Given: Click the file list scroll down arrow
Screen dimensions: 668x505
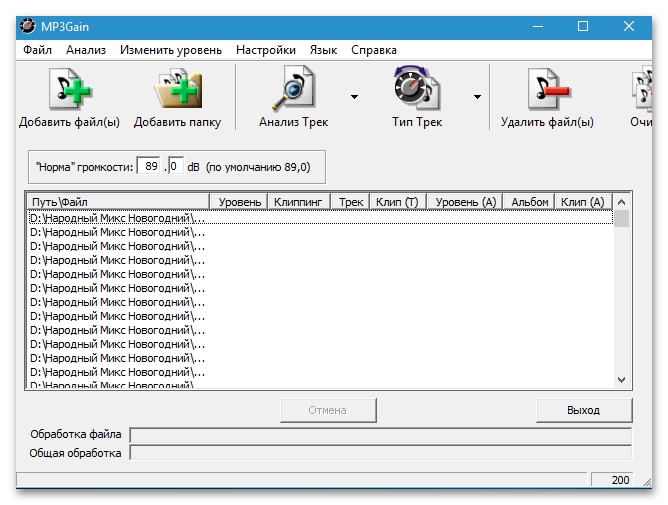Looking at the screenshot, I should (622, 379).
